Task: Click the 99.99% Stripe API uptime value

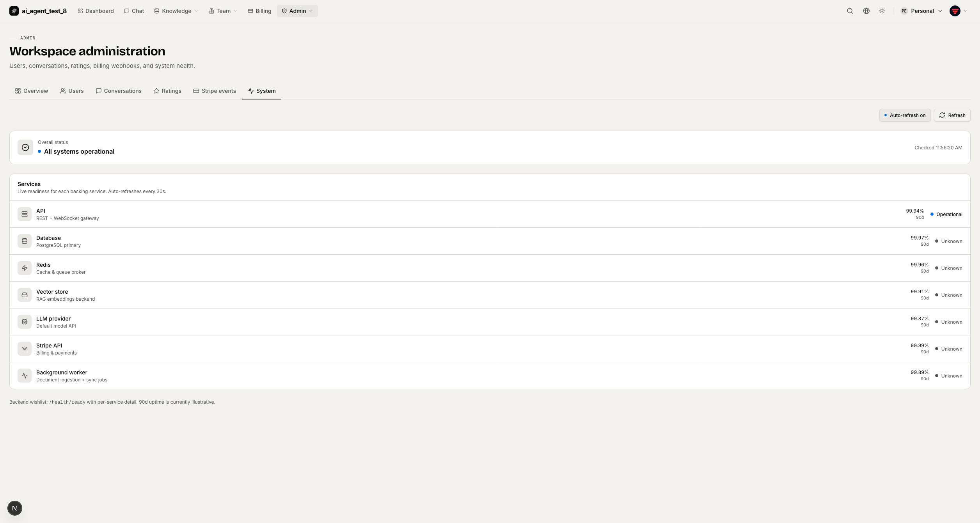Action: [x=920, y=346]
